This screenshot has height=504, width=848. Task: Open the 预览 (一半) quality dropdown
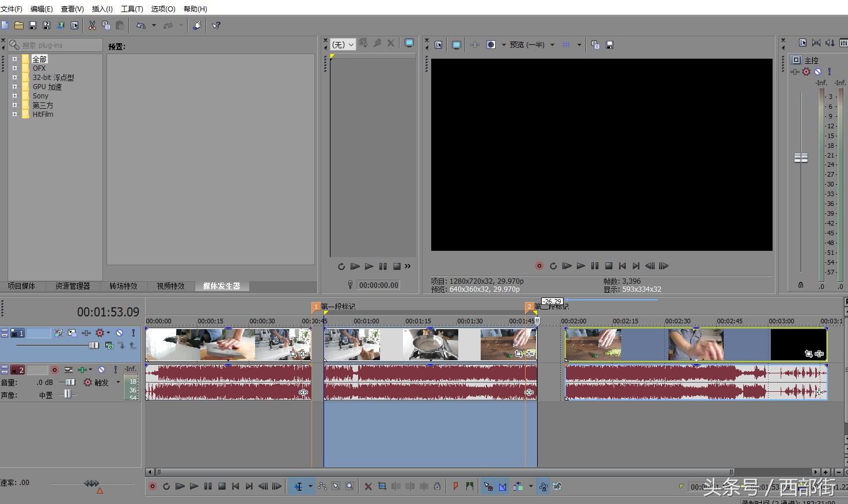tap(531, 44)
